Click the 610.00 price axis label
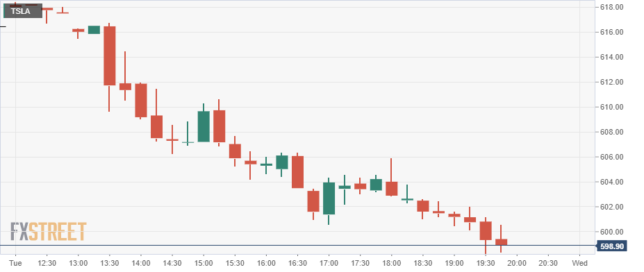644x272 pixels. coord(612,107)
